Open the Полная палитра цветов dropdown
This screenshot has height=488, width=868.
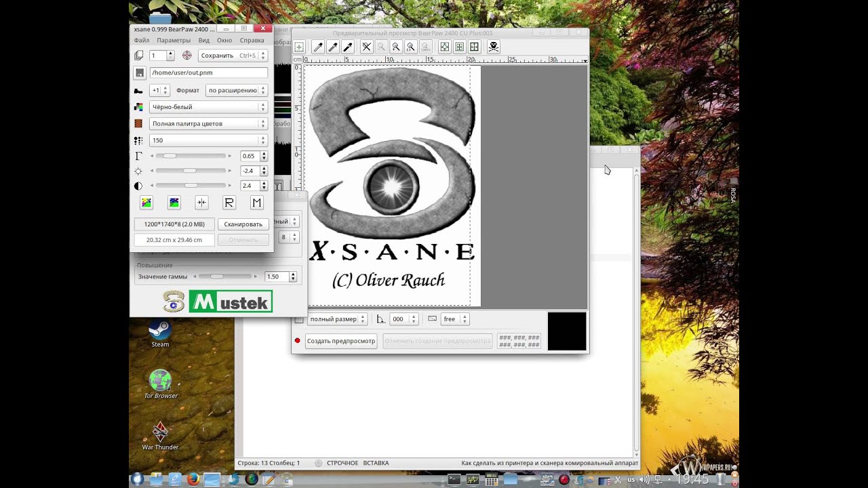point(208,123)
